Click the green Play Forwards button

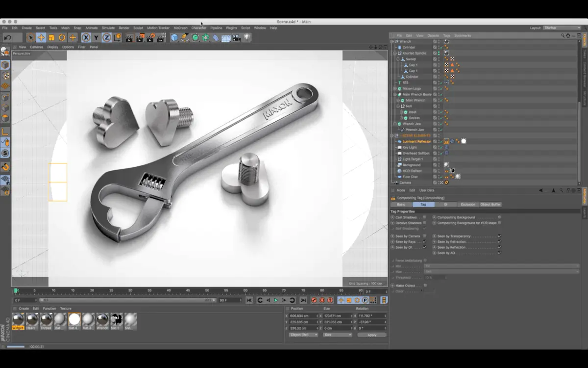pos(275,300)
